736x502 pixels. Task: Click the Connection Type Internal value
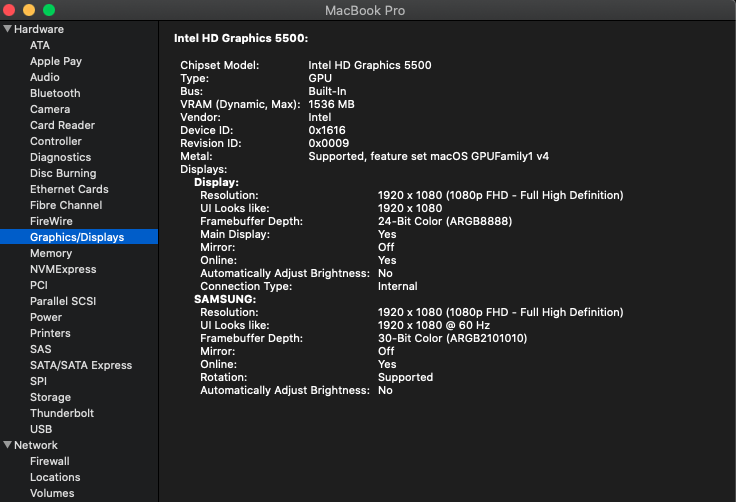[x=397, y=286]
